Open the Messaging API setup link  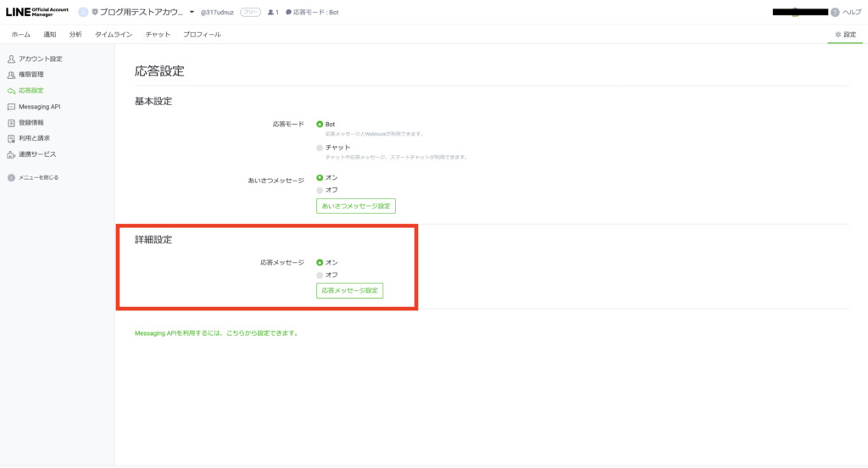pos(216,333)
